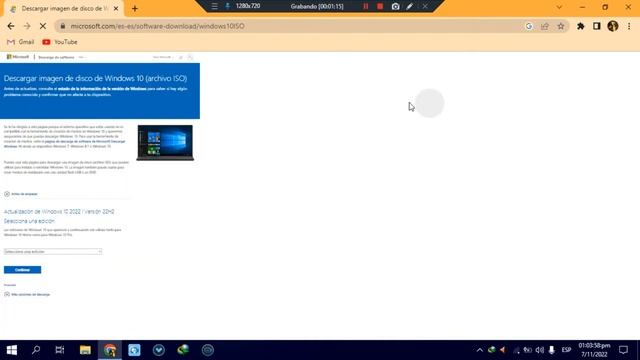Activate the recorder pencil draw tool
640x360 pixels.
(409, 6)
